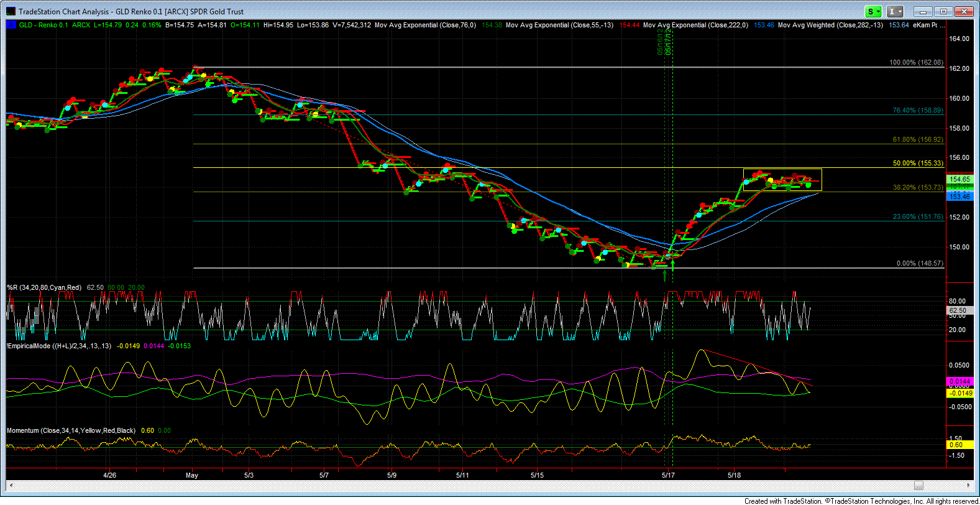Click the 5/9 date on the time axis
The image size is (980, 505).
392,475
